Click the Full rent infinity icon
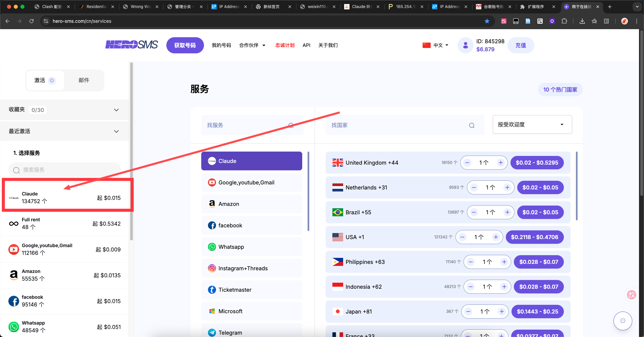Image resolution: width=644 pixels, height=337 pixels. pos(14,224)
